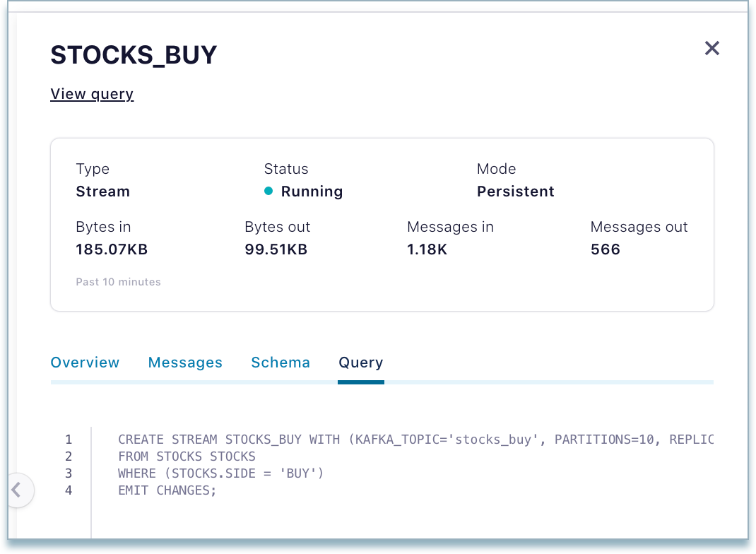Click the Messages in metric 1.18K

[427, 249]
